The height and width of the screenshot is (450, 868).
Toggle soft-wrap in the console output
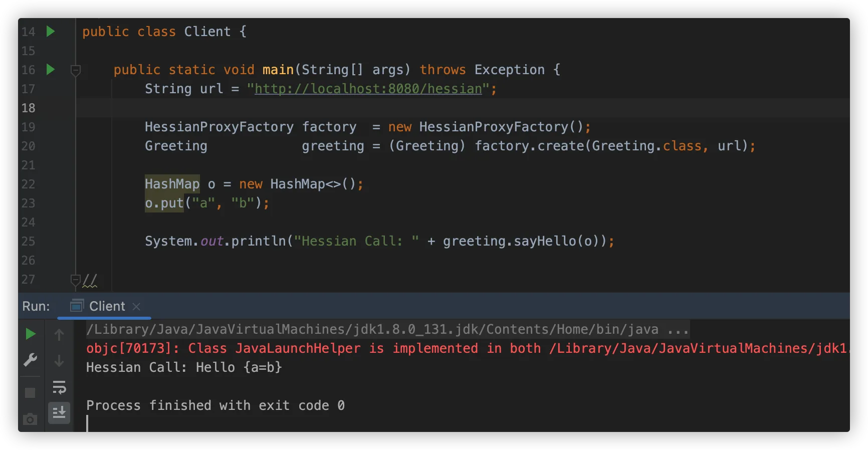59,387
